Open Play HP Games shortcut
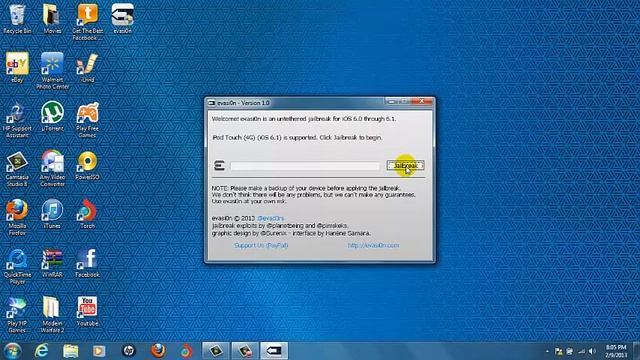640x360 pixels. click(17, 315)
